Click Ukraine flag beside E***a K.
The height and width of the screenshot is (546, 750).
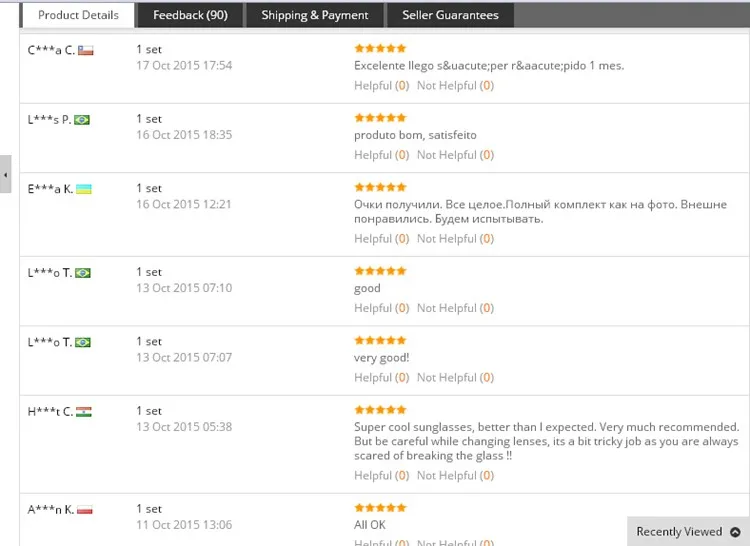click(84, 189)
